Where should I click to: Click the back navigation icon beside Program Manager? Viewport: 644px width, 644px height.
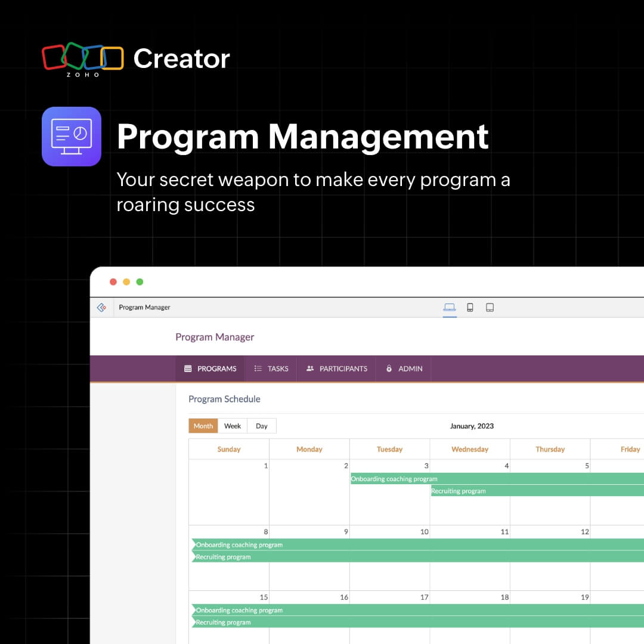tap(101, 307)
